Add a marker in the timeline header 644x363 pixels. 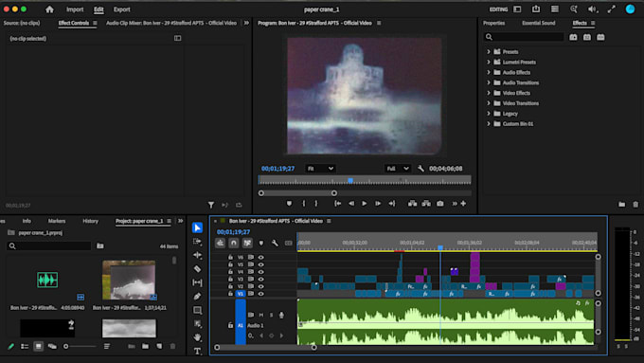261,243
